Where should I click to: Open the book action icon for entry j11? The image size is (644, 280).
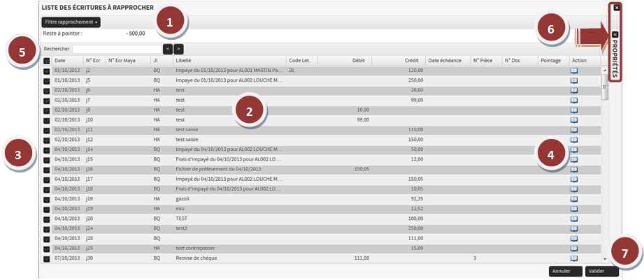pos(574,130)
